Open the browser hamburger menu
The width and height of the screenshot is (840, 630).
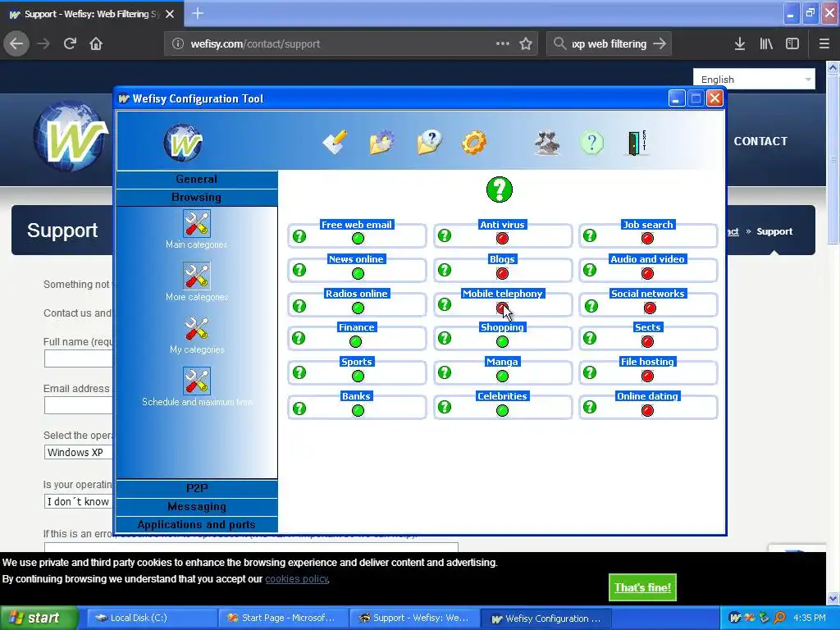pyautogui.click(x=824, y=44)
